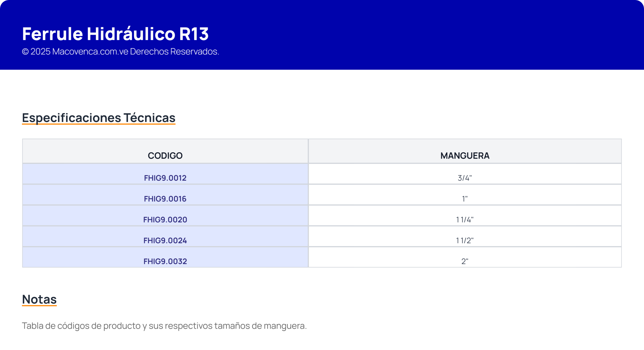Click the Notas section heading
644x350 pixels.
(x=39, y=299)
